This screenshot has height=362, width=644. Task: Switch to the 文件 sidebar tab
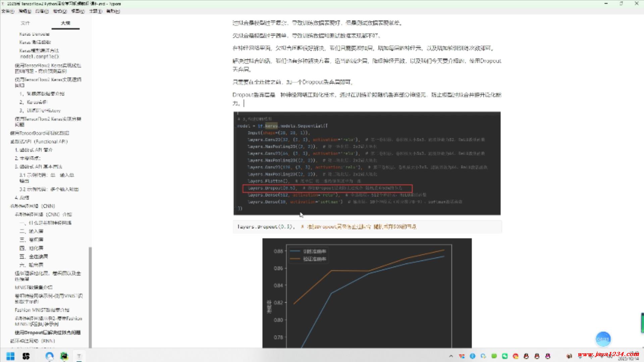(25, 23)
